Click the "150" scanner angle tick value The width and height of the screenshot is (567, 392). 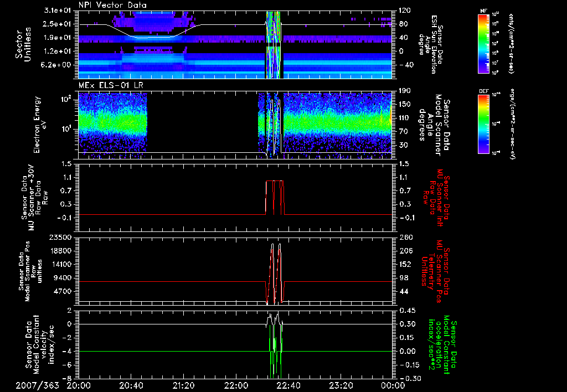tap(405, 104)
